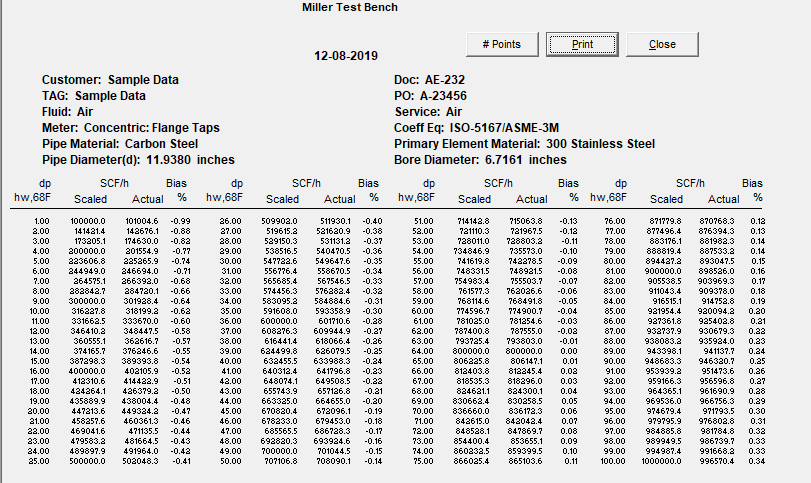This screenshot has width=811, height=483.
Task: Select the Customer: Sample Data field
Action: [111, 79]
